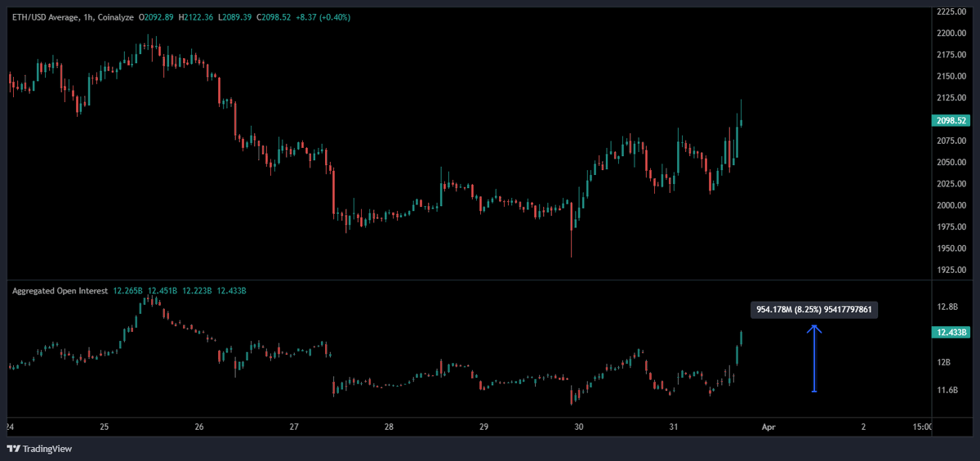Select the Aggregated Open Interest indicator label

tap(60, 291)
